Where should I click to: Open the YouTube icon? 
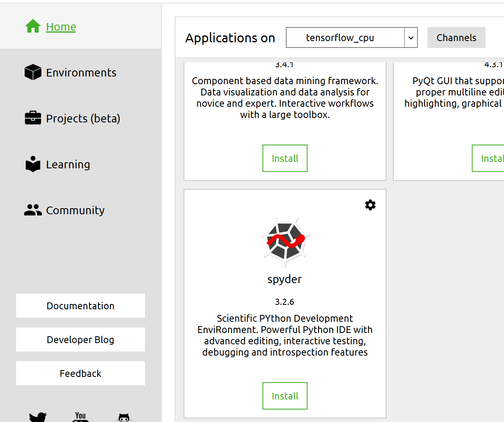pos(81,417)
